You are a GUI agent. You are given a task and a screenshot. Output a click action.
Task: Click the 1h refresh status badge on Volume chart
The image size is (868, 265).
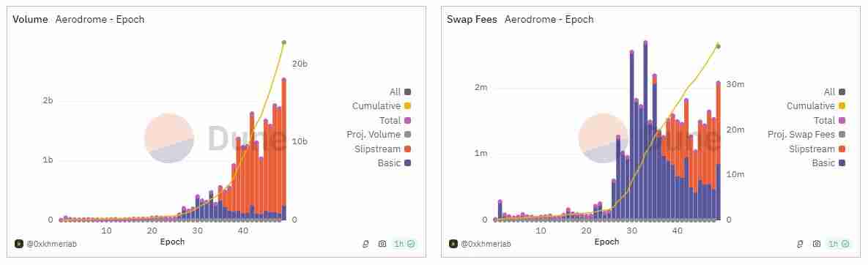[404, 244]
